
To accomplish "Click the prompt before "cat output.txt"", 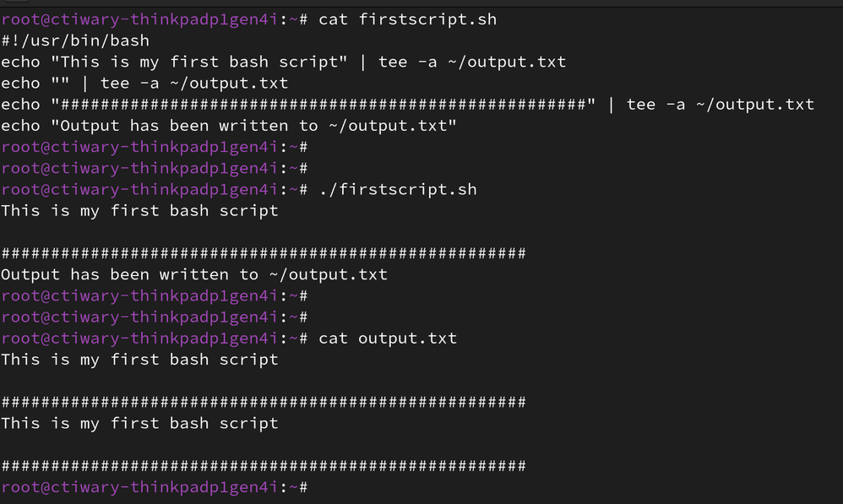I will click(x=154, y=338).
